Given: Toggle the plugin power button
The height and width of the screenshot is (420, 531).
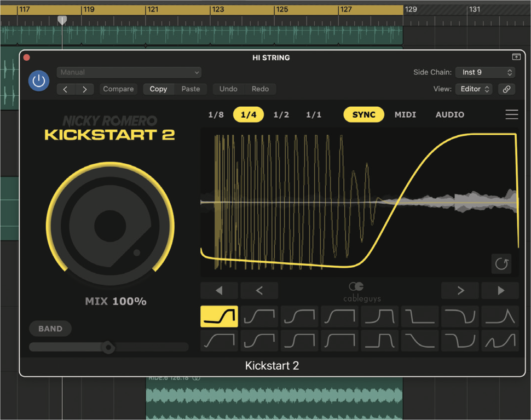Looking at the screenshot, I should click(39, 80).
